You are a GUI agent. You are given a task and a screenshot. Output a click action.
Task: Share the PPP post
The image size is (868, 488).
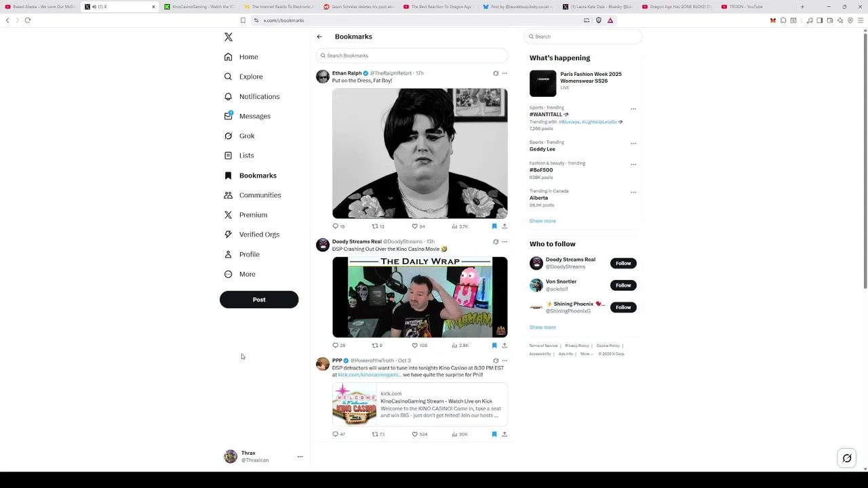505,434
